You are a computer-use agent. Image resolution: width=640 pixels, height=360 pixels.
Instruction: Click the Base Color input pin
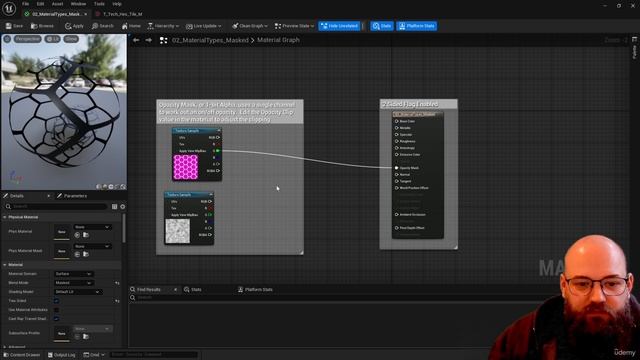click(x=396, y=121)
